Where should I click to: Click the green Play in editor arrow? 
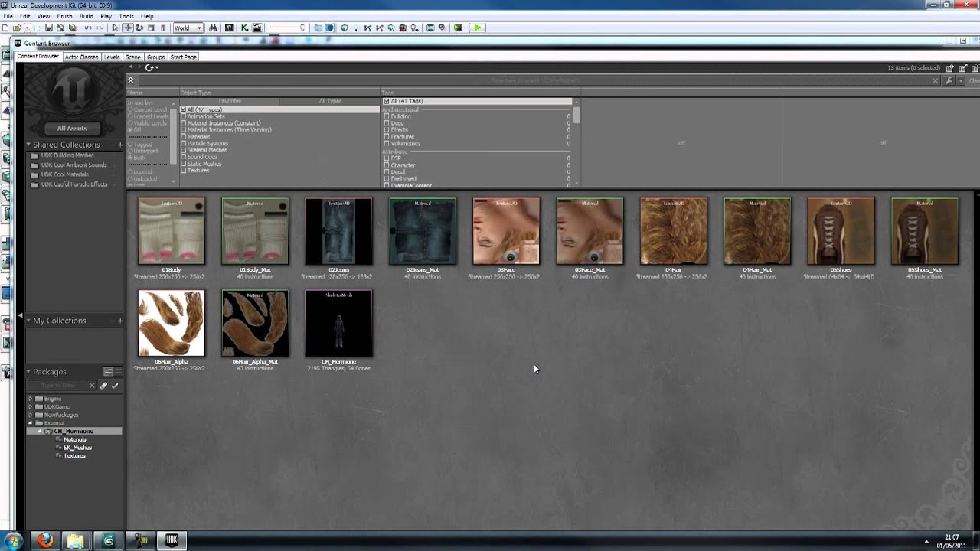(x=477, y=28)
